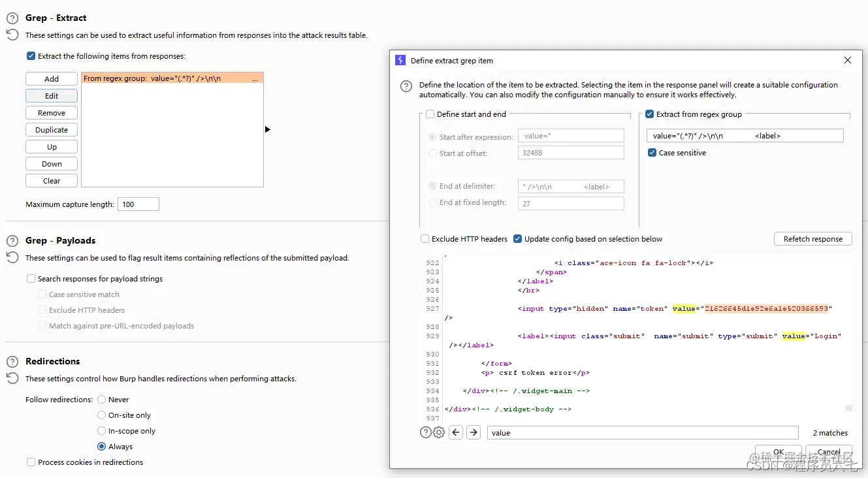Select End at delimiter radio
The image size is (868, 478).
pos(432,186)
